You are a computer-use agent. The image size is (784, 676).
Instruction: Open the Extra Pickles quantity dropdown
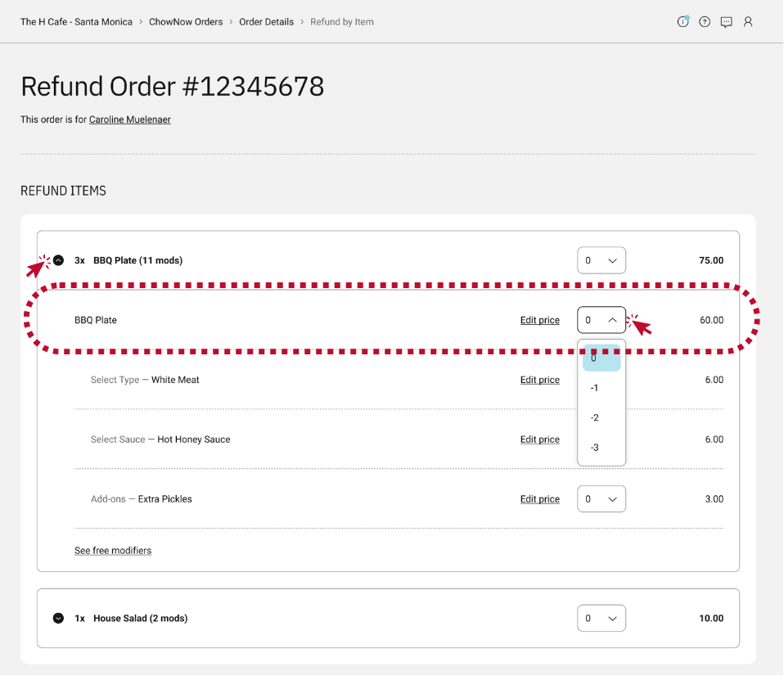tap(601, 499)
